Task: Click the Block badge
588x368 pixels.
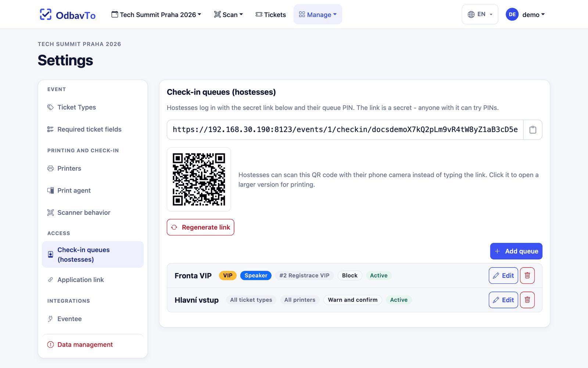Action: click(349, 276)
